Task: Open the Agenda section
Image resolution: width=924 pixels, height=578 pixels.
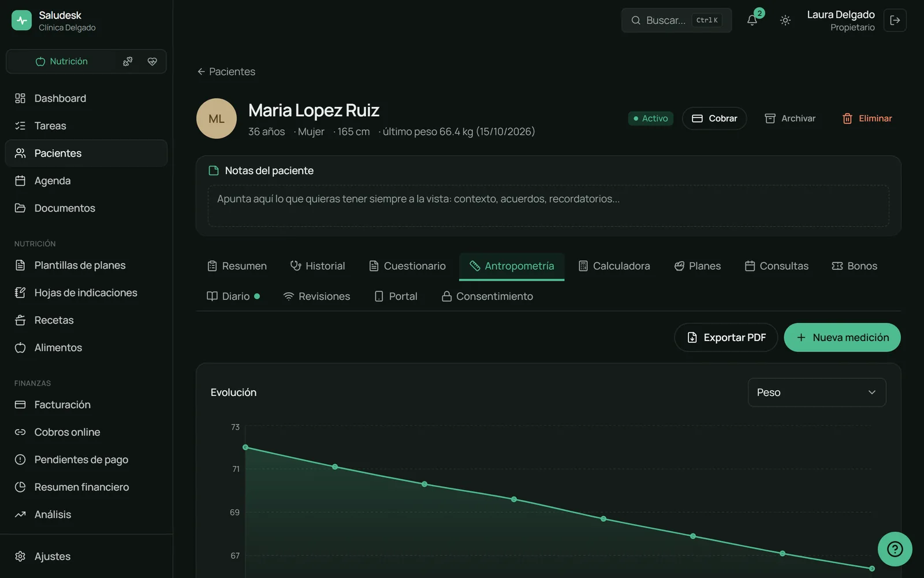Action: pyautogui.click(x=86, y=180)
